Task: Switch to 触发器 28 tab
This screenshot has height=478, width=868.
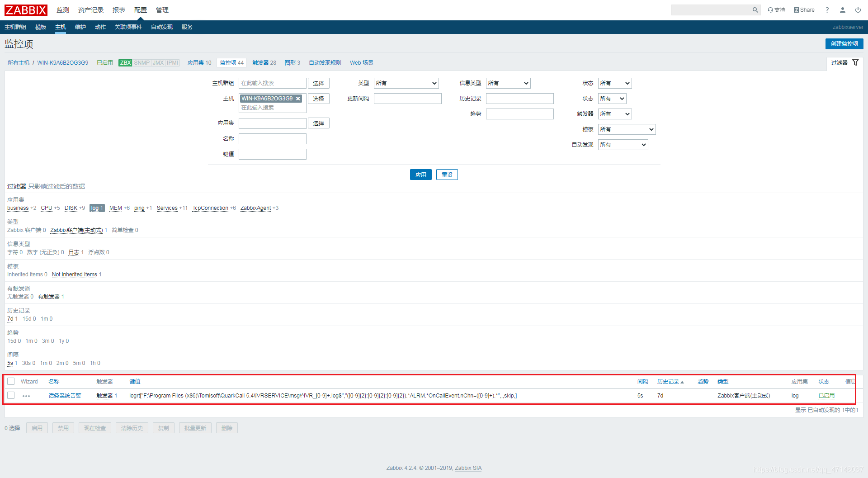Action: (264, 63)
